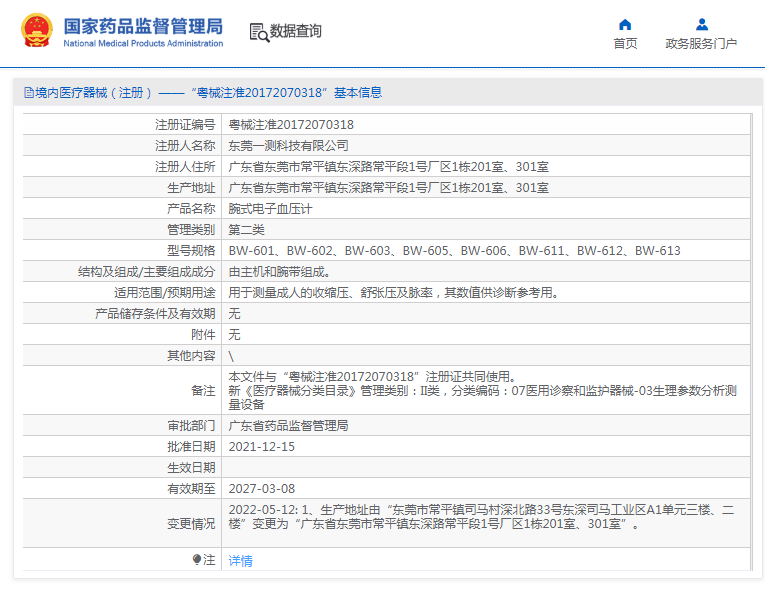
Task: Select product name 腕式电子血压计
Action: point(270,209)
